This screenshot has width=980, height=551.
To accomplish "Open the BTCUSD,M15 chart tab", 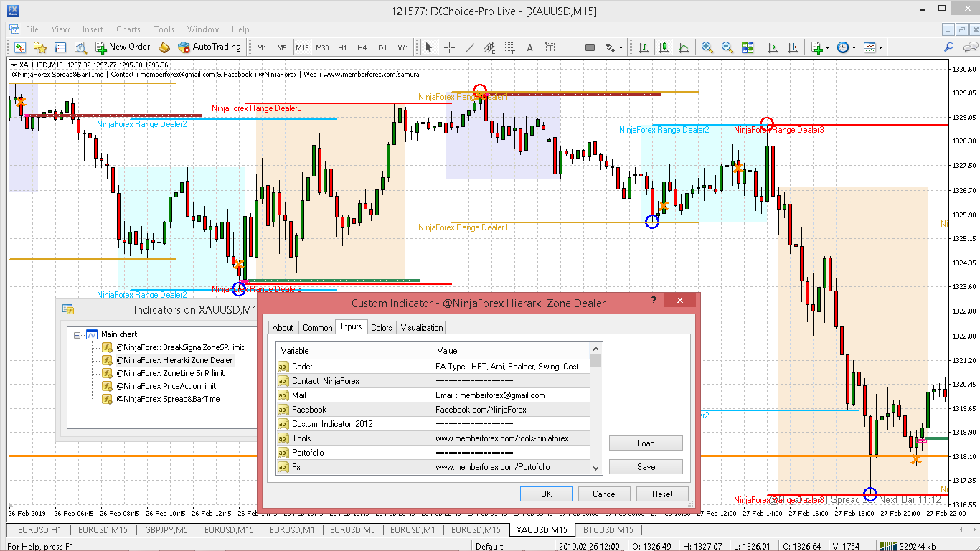I will 608,530.
